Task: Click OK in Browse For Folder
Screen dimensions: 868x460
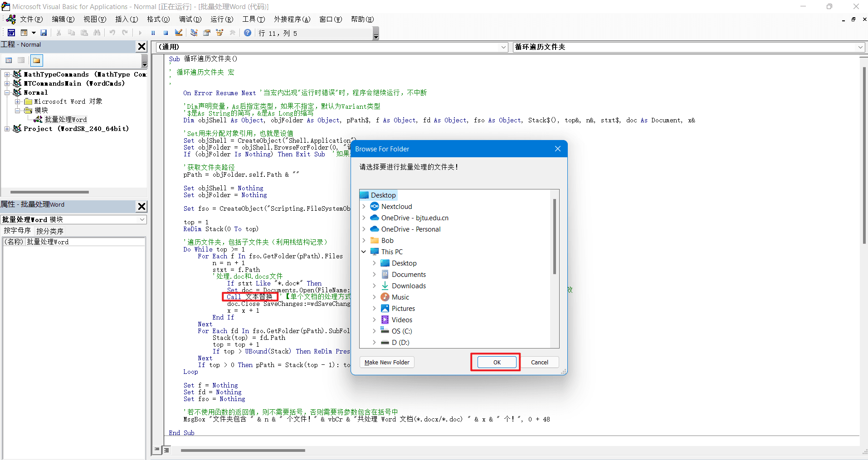Action: [x=497, y=362]
